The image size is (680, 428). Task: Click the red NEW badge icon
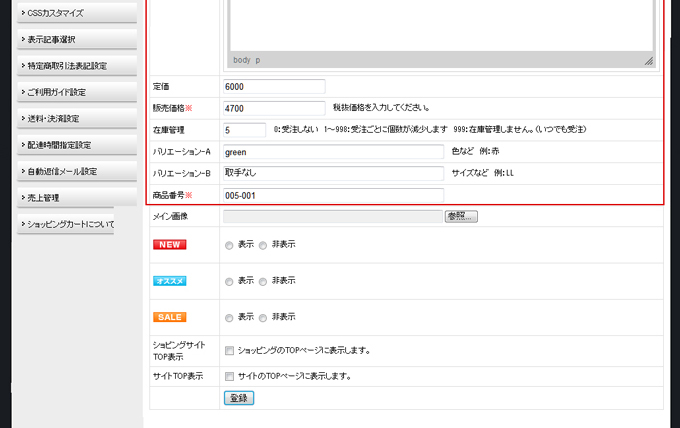click(169, 244)
